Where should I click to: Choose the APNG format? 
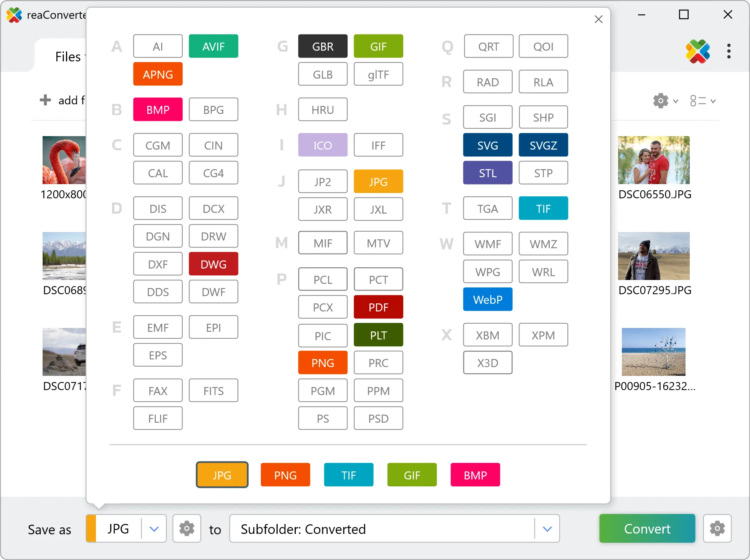click(x=158, y=74)
